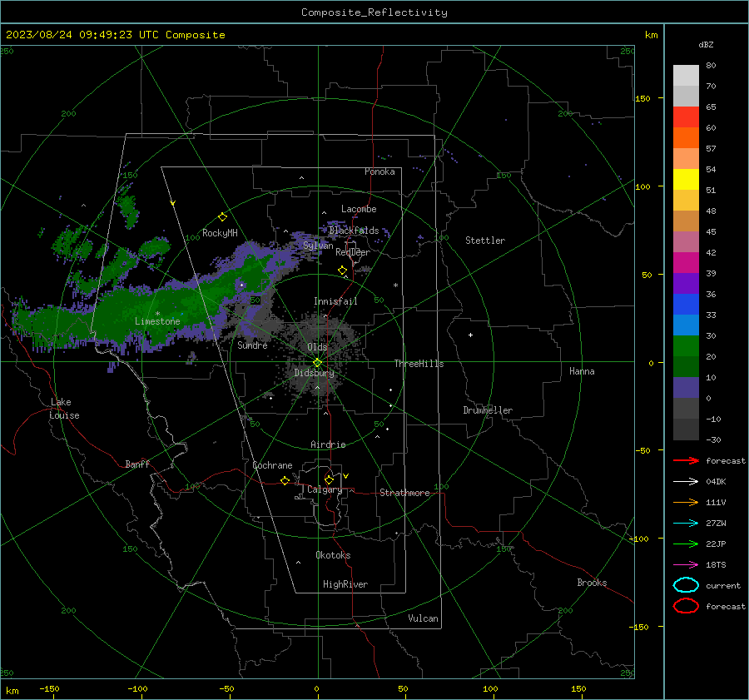Screen dimensions: 749x700
Task: Click the yellow 51 dBZ color swatch
Action: click(686, 180)
